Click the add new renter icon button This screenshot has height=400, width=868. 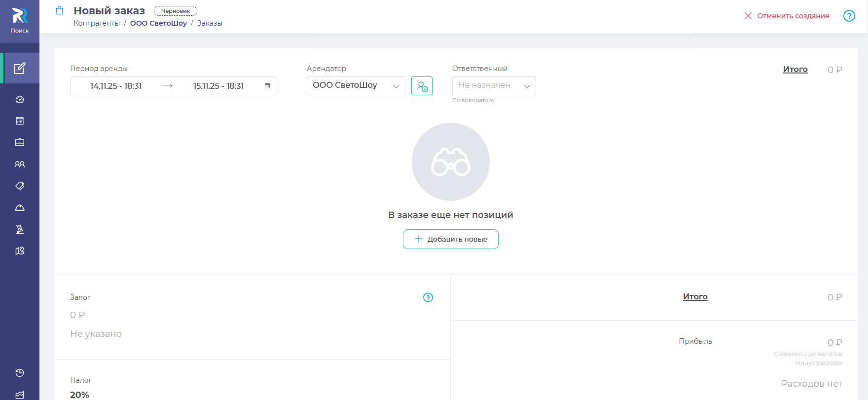422,86
